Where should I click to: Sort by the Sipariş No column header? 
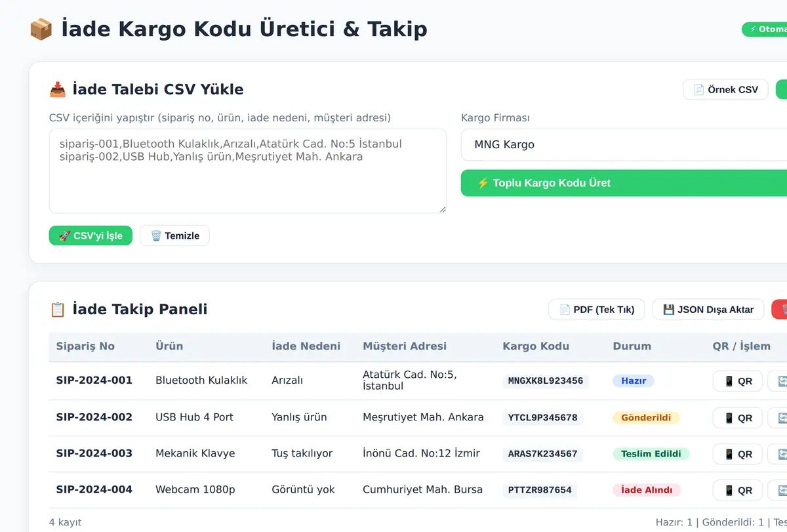coord(85,346)
